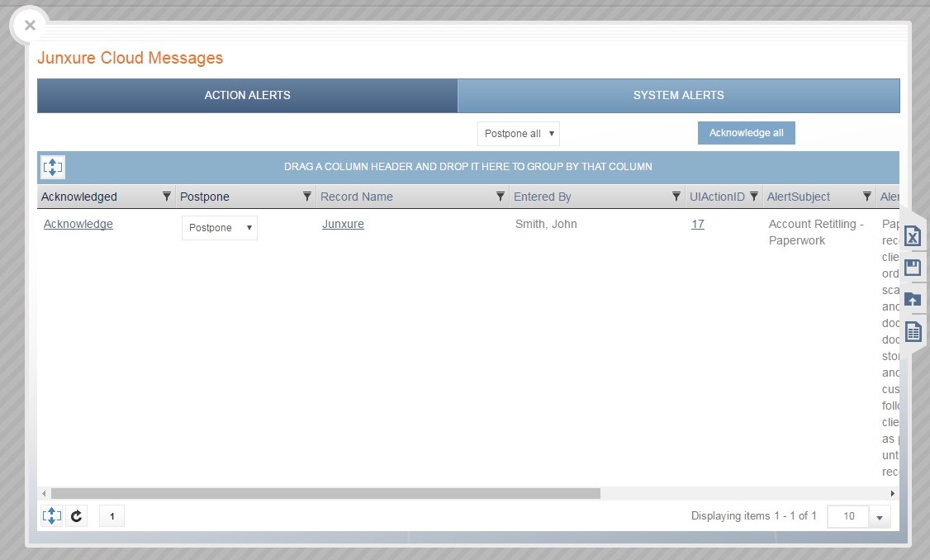Sort by Entered By column header
Image resolution: width=930 pixels, height=560 pixels.
click(x=542, y=197)
